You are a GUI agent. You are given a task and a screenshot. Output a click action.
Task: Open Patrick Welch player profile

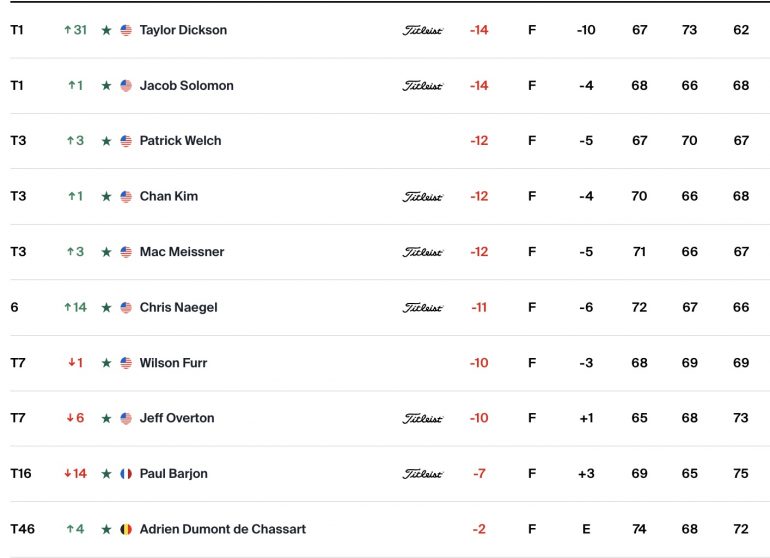[x=180, y=141]
